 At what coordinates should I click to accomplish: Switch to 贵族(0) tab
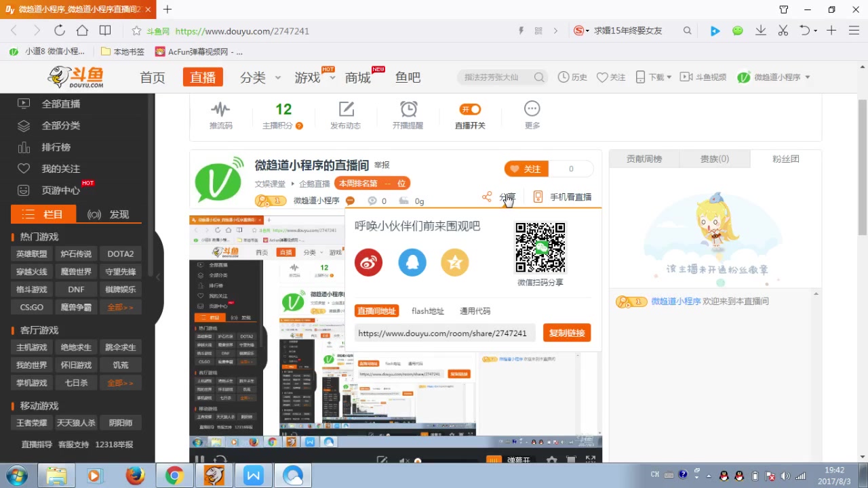coord(715,159)
